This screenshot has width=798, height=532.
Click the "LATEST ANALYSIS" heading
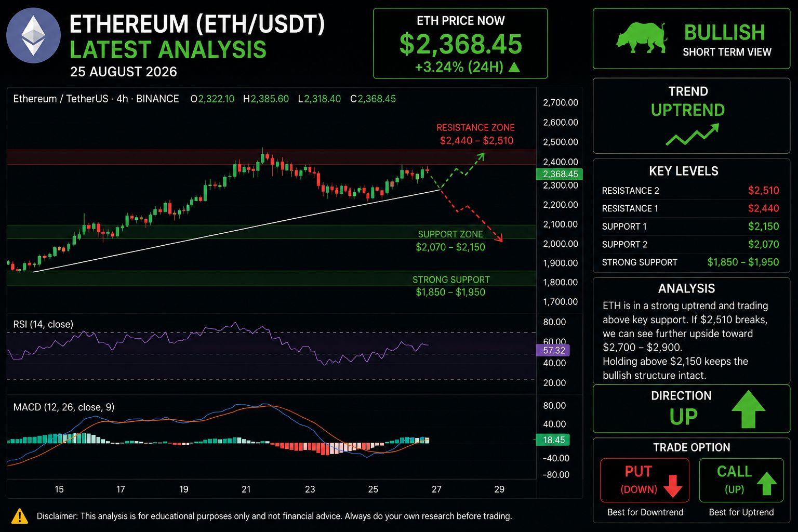pyautogui.click(x=168, y=50)
